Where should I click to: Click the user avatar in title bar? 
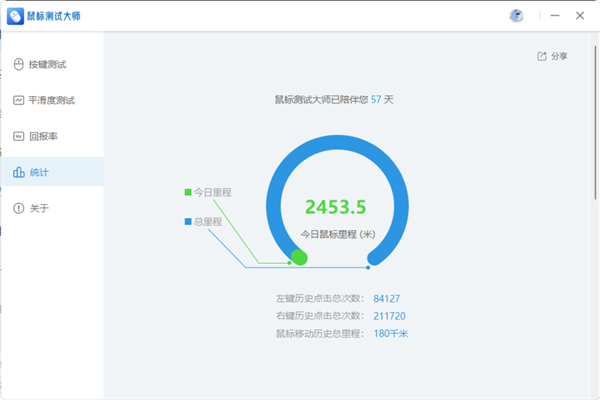[x=517, y=15]
